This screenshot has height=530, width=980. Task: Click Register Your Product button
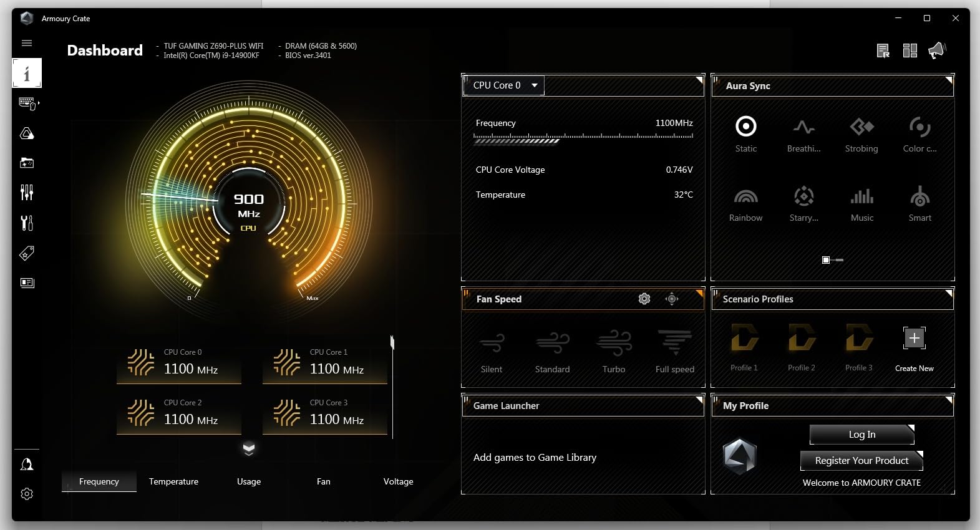point(861,461)
